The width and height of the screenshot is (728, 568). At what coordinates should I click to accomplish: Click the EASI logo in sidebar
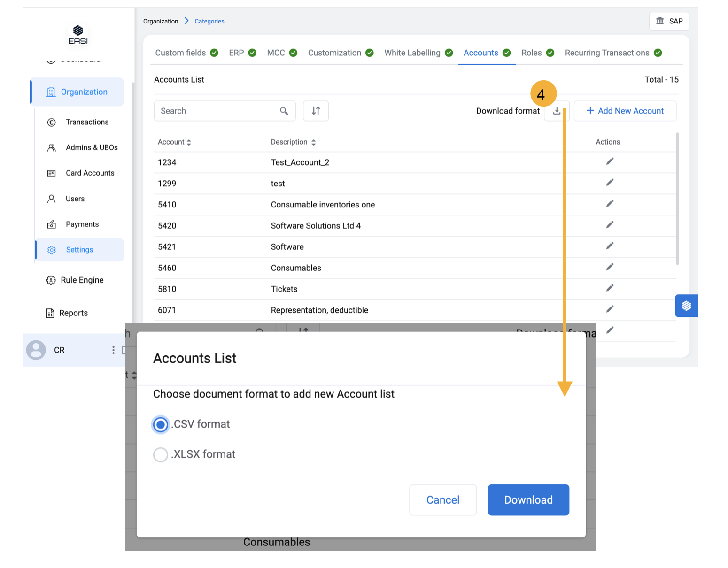click(x=78, y=35)
